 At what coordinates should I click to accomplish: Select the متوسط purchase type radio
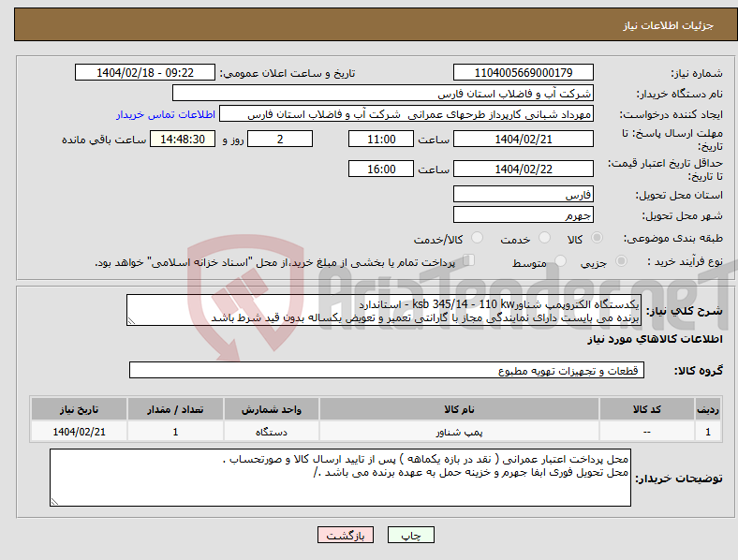[561, 261]
